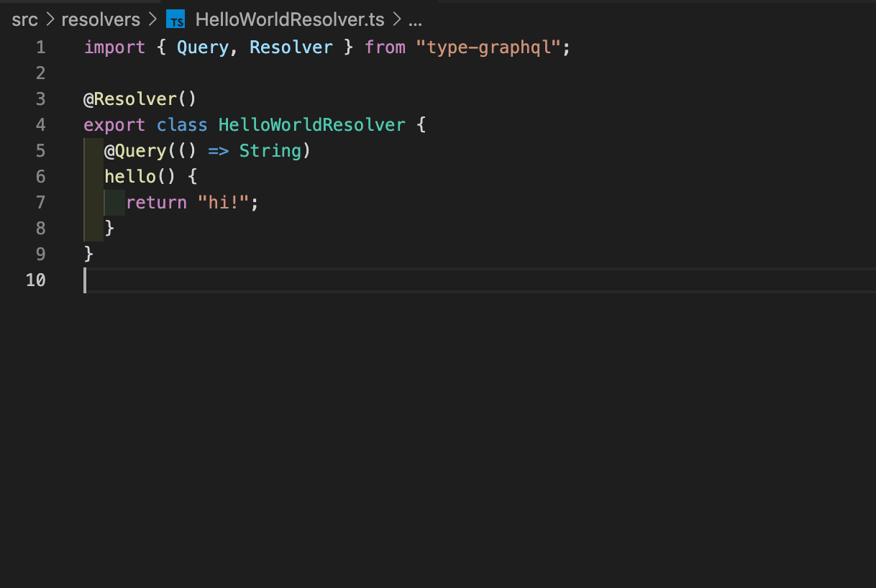Click 'Query' in the import statement
The image size is (876, 588).
pos(203,47)
